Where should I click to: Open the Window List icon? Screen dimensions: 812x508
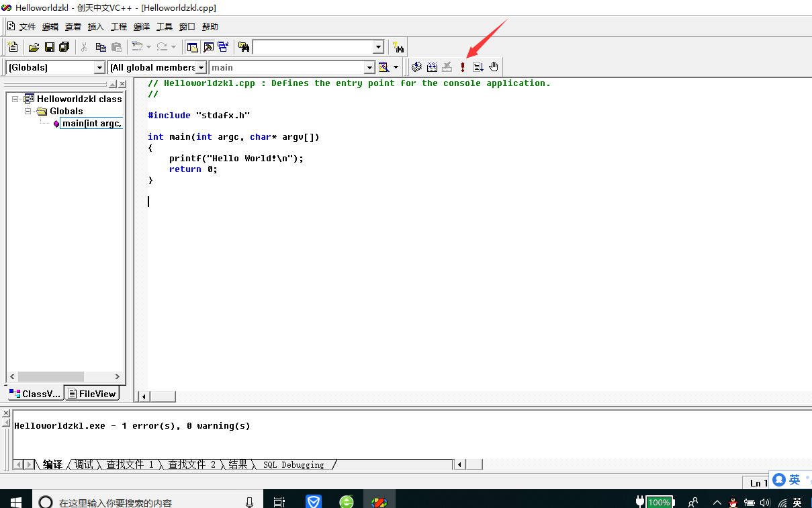(x=223, y=47)
